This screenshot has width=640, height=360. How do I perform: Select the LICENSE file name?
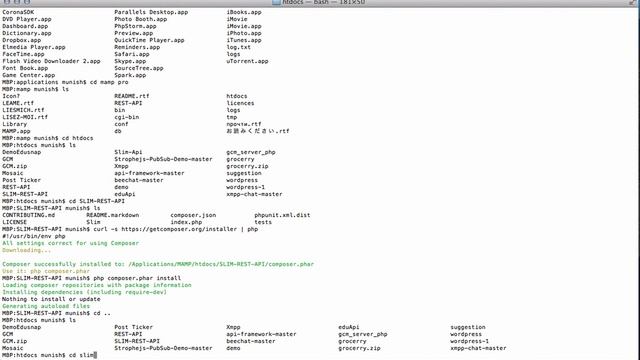(x=15, y=222)
